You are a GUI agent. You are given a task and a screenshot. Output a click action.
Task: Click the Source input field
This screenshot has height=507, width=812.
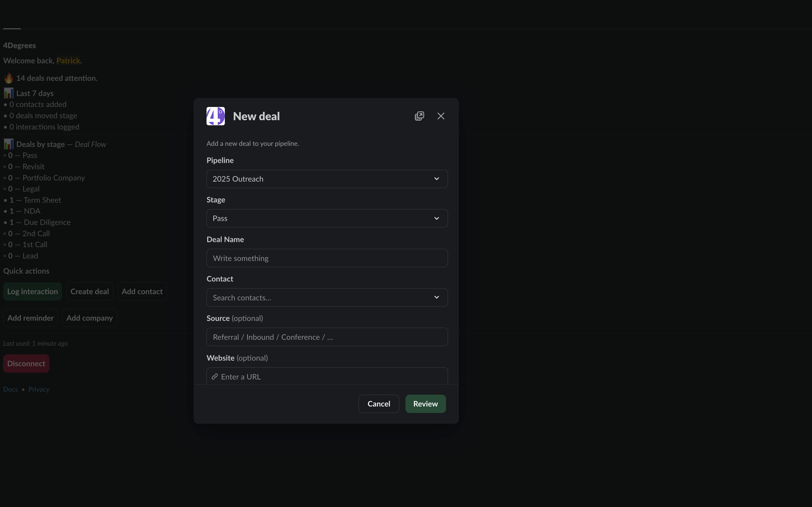pyautogui.click(x=327, y=337)
